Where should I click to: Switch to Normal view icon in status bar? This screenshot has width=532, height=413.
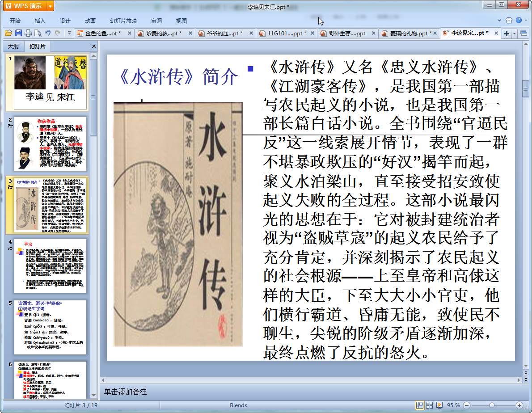[x=420, y=405]
